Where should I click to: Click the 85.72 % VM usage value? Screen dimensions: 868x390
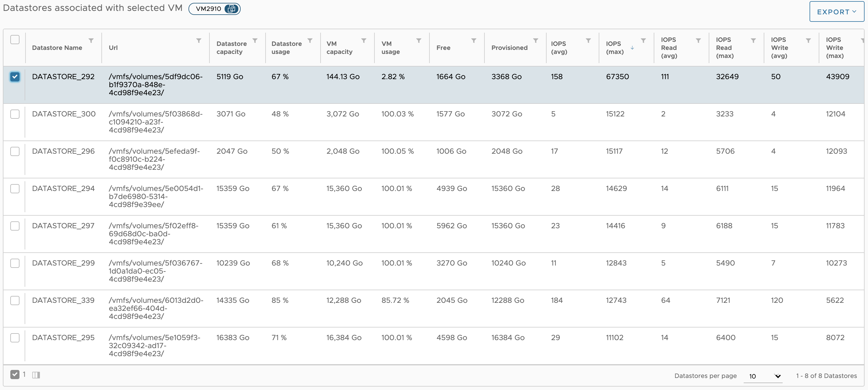pyautogui.click(x=395, y=300)
